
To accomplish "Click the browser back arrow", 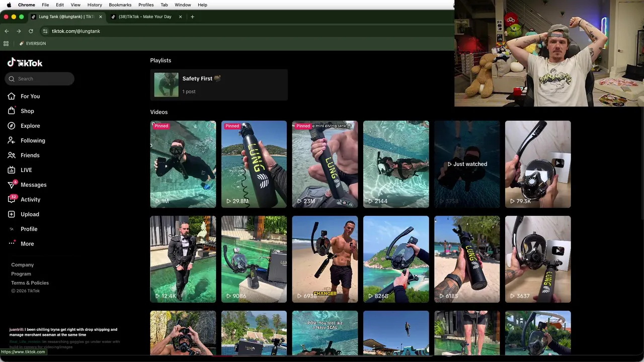I will pyautogui.click(x=7, y=31).
